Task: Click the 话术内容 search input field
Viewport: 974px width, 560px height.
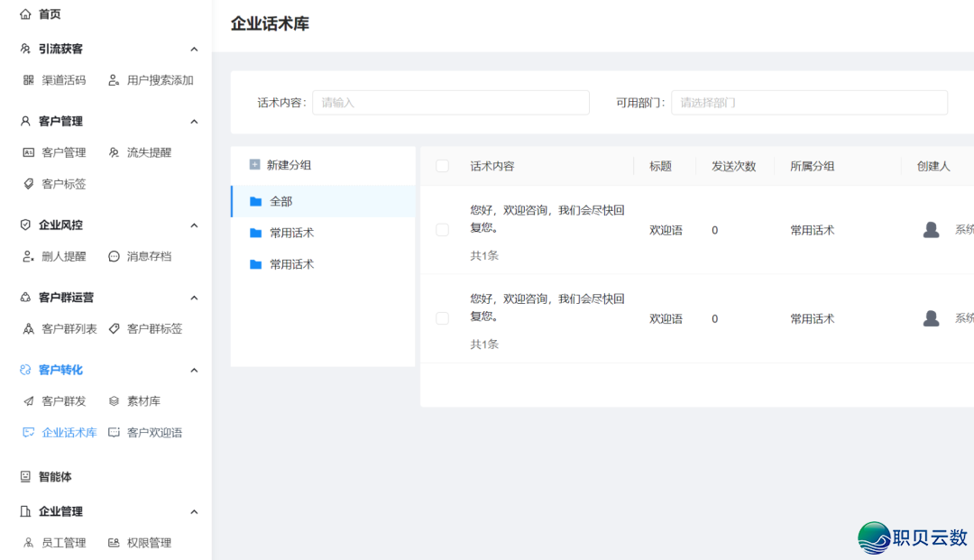Action: click(x=451, y=102)
